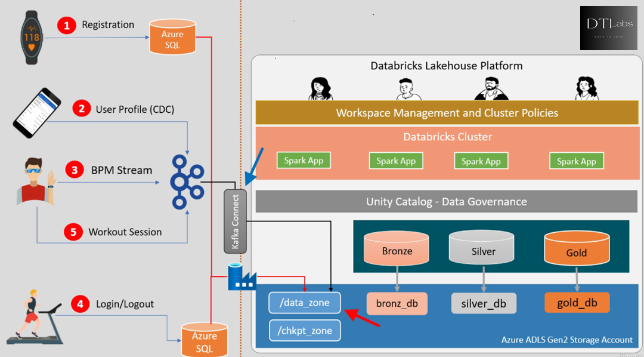Screen dimensions: 644x357
Task: Select the /chkpt_zone field
Action: [x=304, y=330]
